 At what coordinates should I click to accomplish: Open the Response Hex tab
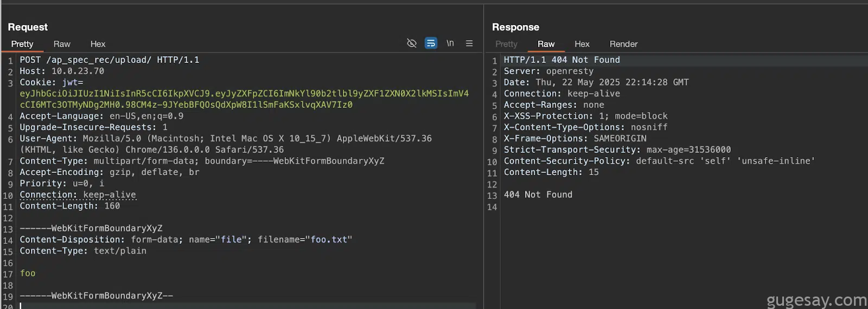[x=582, y=44]
